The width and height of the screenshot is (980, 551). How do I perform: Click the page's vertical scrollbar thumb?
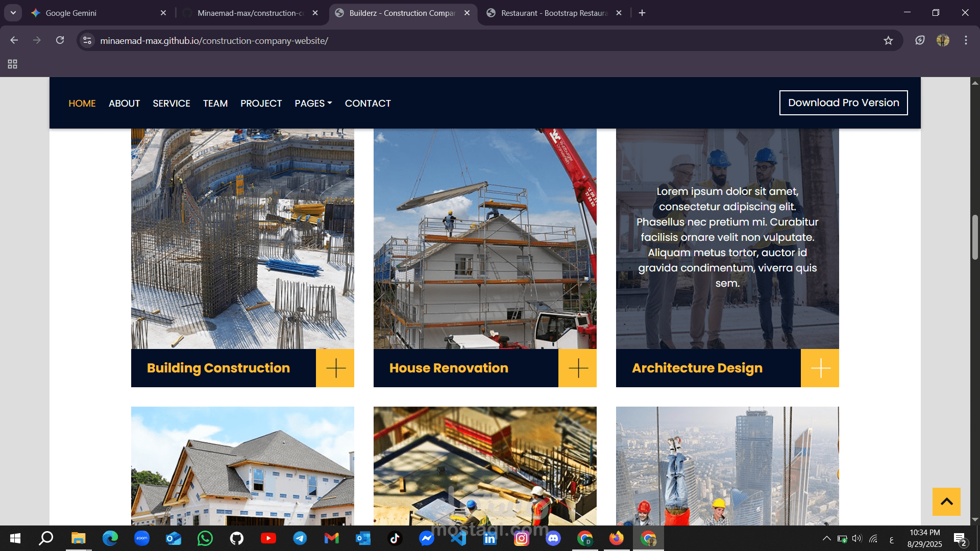tap(975, 237)
